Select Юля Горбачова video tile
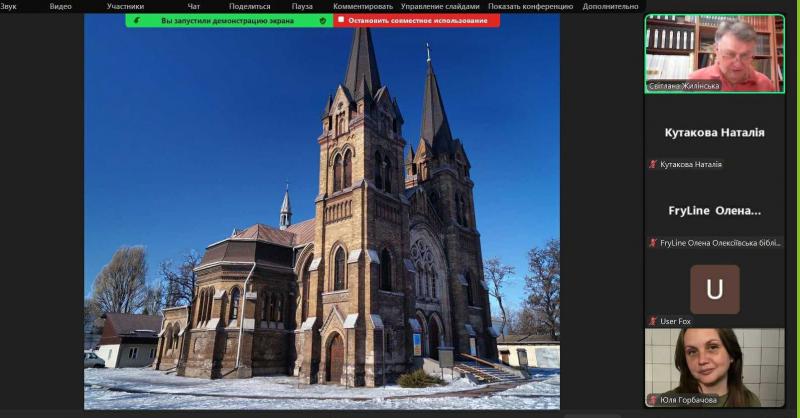 (x=714, y=367)
